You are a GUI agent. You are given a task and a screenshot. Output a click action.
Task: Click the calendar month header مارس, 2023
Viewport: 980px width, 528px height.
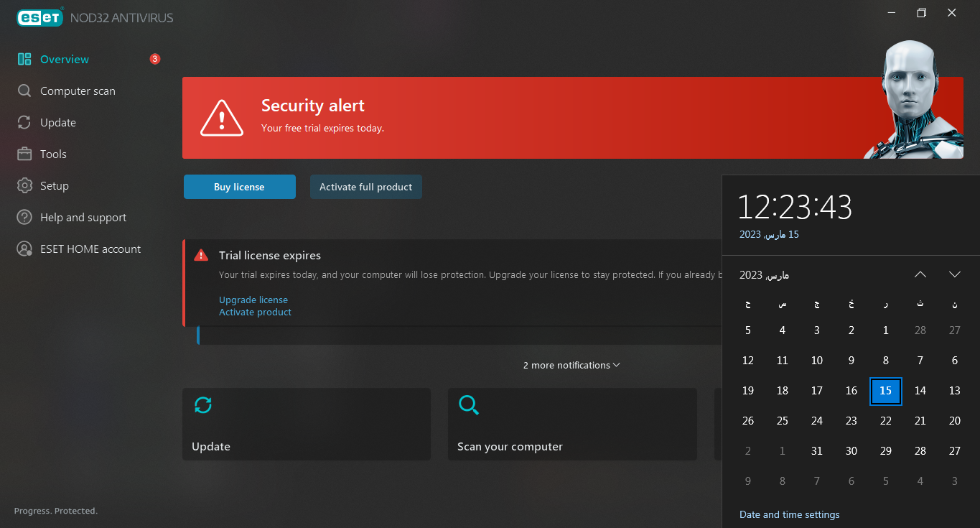pos(765,275)
